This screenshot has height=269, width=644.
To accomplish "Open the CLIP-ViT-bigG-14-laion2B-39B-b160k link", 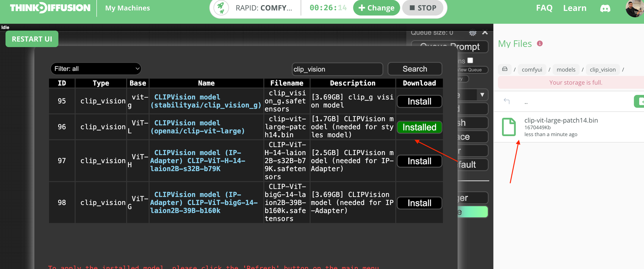I will pyautogui.click(x=204, y=202).
